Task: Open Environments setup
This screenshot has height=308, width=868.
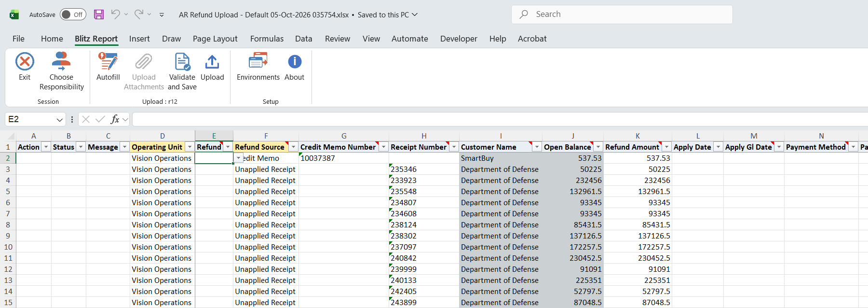Action: click(x=258, y=67)
